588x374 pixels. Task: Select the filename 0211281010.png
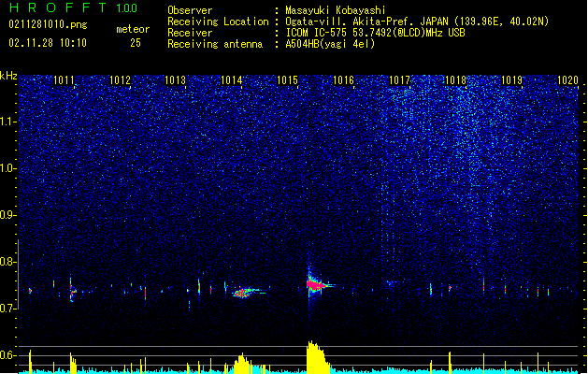tap(48, 24)
